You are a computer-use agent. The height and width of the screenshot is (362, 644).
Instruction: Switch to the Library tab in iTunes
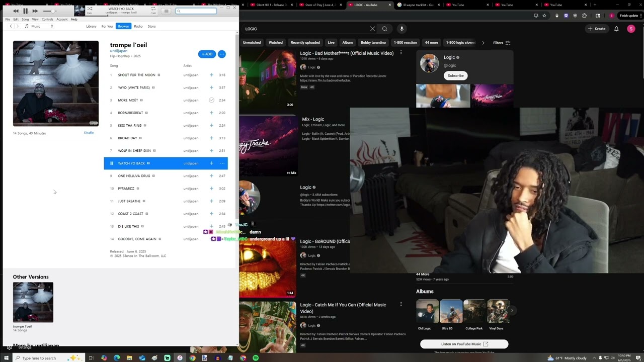(x=91, y=26)
